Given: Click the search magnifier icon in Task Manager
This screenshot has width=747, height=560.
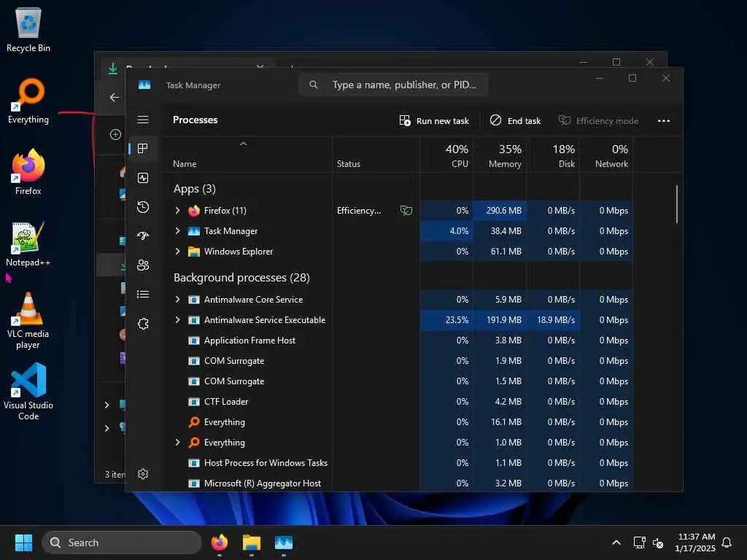Looking at the screenshot, I should (314, 85).
